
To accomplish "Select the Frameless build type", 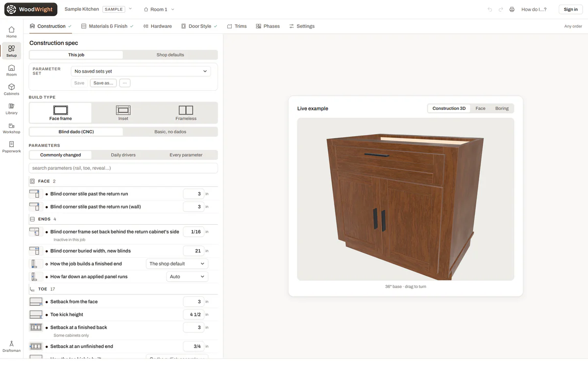I will [x=186, y=113].
